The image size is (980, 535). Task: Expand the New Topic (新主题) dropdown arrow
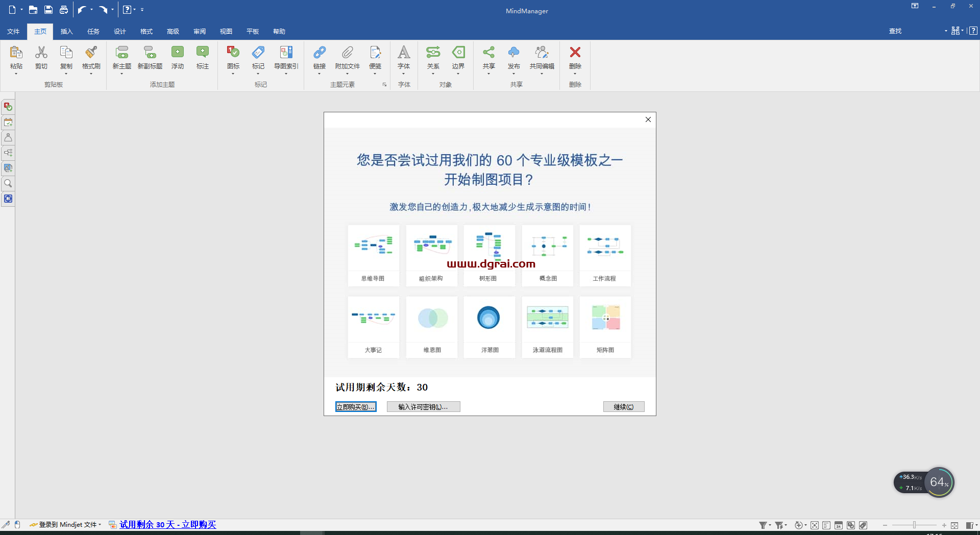(x=122, y=74)
